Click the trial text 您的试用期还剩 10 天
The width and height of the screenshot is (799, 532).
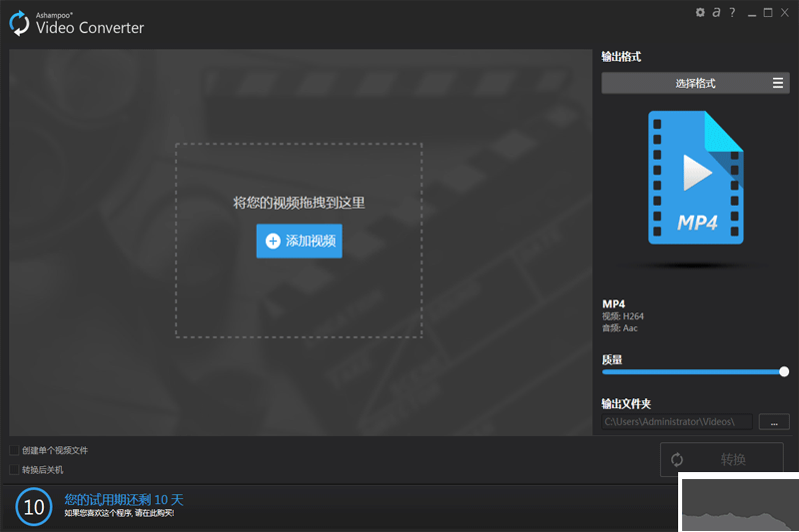[x=123, y=499]
